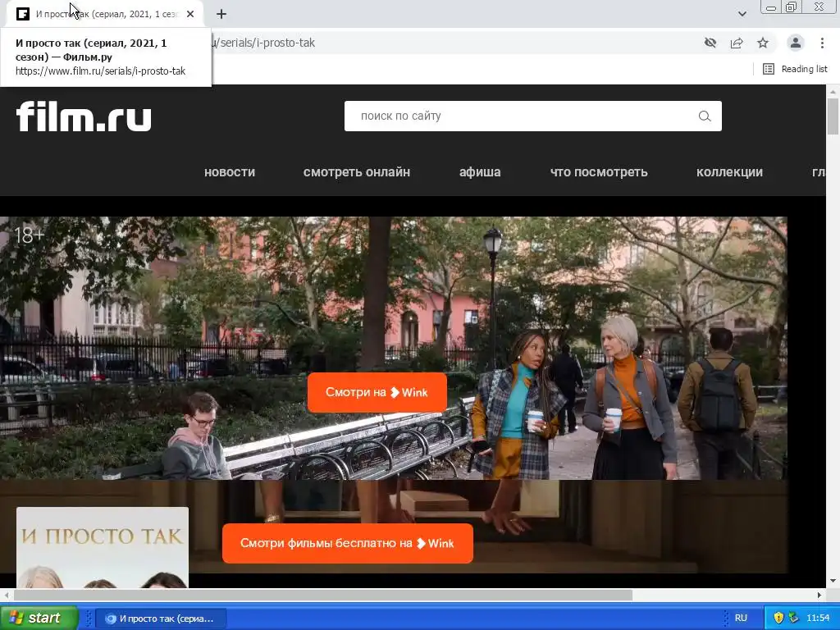The height and width of the screenshot is (630, 840).
Task: Open the Reading list
Action: coord(795,69)
